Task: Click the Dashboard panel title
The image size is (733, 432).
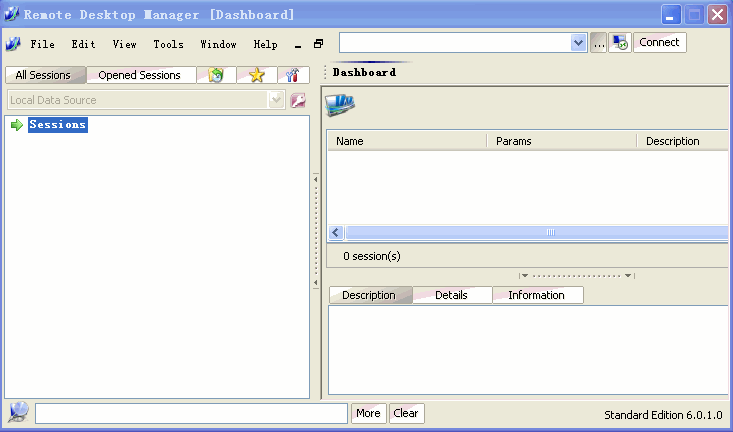Action: tap(365, 72)
